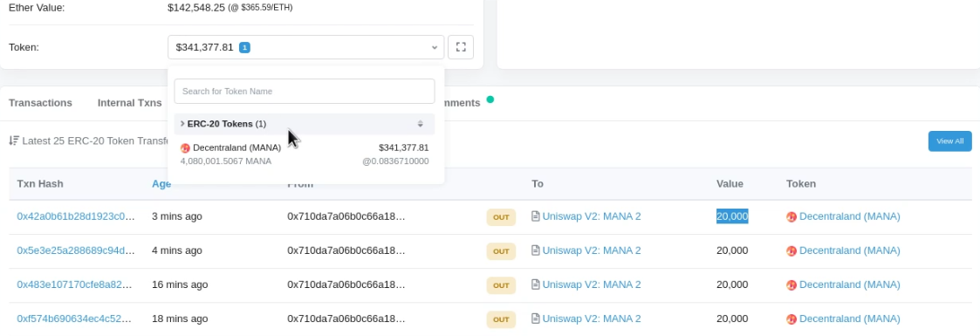Click the Ether Value amount $142,548.25
980x336 pixels.
click(x=196, y=8)
